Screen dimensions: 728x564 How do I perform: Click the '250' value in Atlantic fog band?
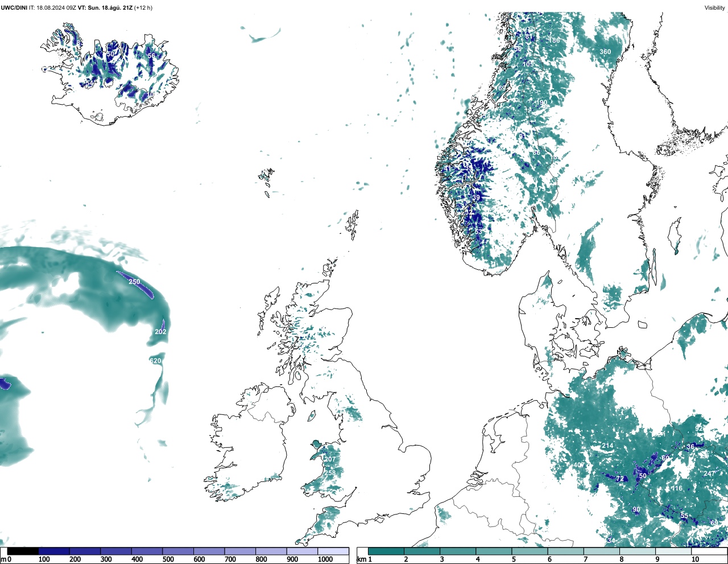[x=134, y=282]
